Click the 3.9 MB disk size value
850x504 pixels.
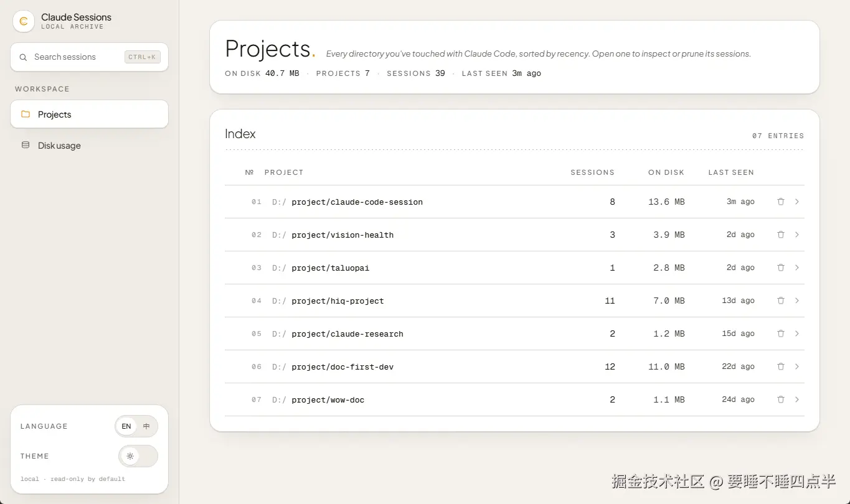tap(669, 235)
